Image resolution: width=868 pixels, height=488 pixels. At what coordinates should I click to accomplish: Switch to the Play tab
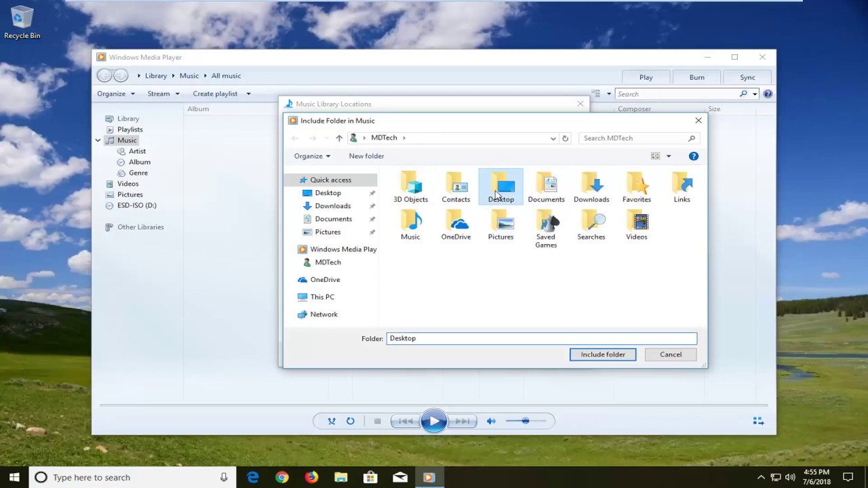(x=646, y=77)
